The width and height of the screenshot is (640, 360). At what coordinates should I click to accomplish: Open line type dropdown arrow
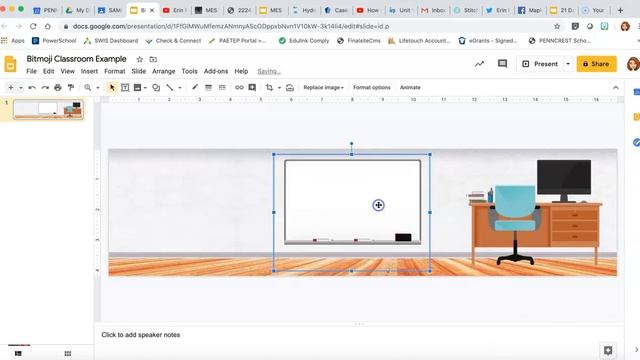(180, 88)
